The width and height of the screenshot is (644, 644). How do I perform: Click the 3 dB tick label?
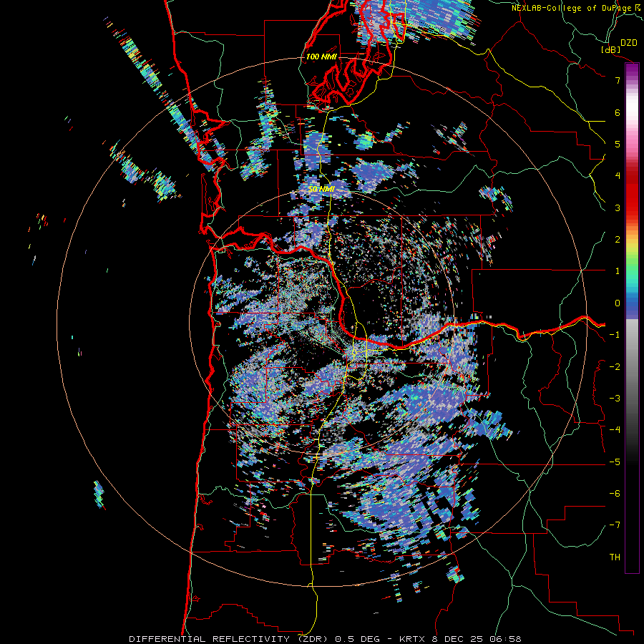618,208
